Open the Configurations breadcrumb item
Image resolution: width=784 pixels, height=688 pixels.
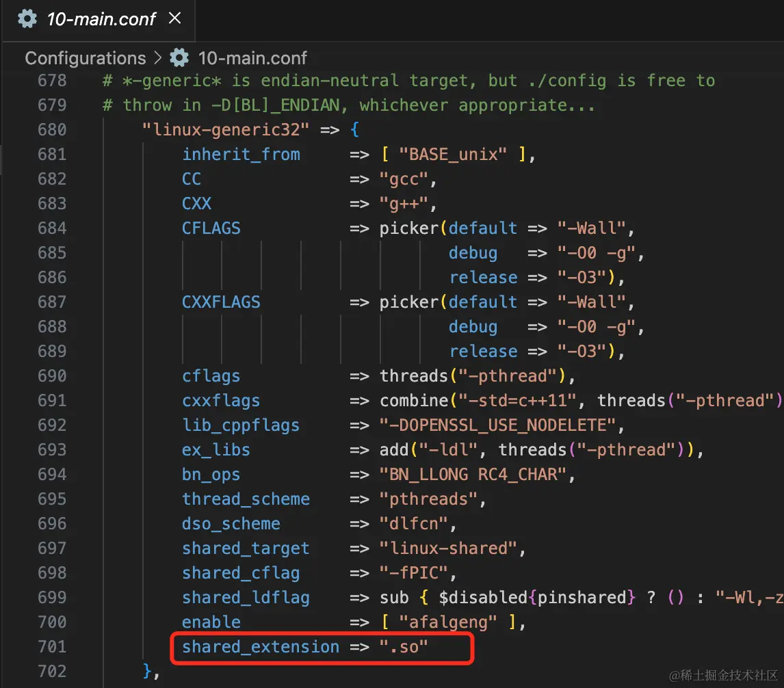point(84,58)
